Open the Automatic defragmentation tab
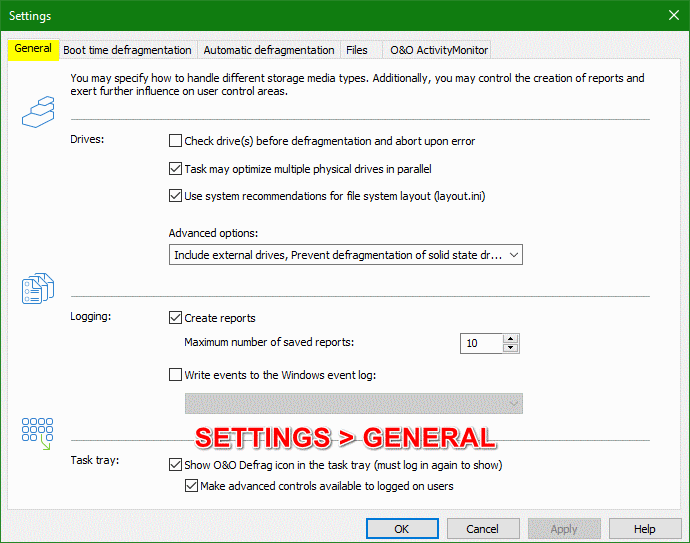The height and width of the screenshot is (543, 690). pyautogui.click(x=269, y=50)
